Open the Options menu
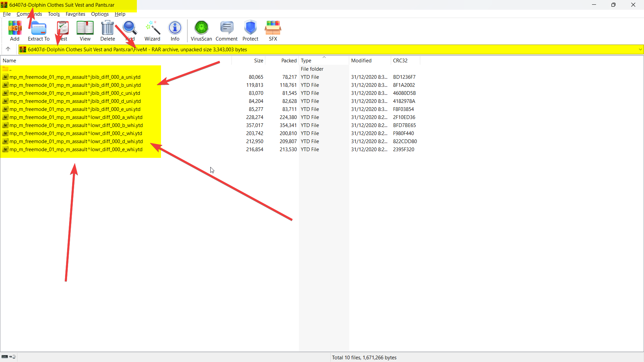The width and height of the screenshot is (644, 362). [x=100, y=14]
